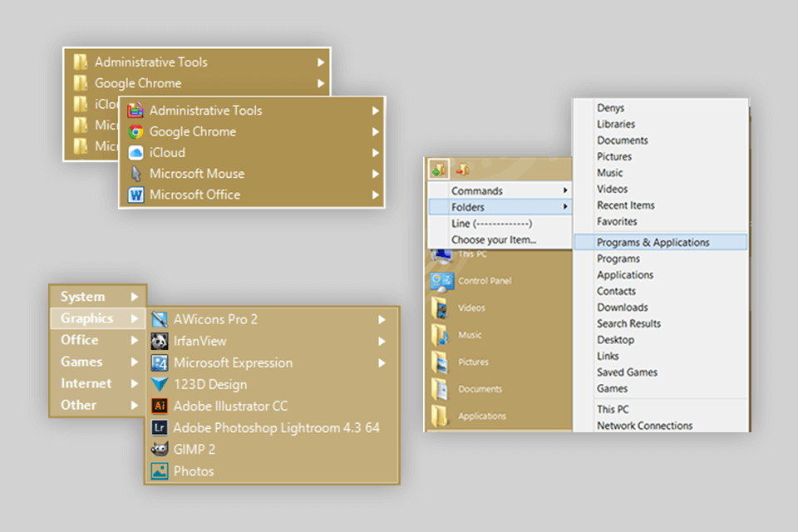Viewport: 798px width, 532px height.
Task: Click the Videos folder icon
Action: coord(439,308)
